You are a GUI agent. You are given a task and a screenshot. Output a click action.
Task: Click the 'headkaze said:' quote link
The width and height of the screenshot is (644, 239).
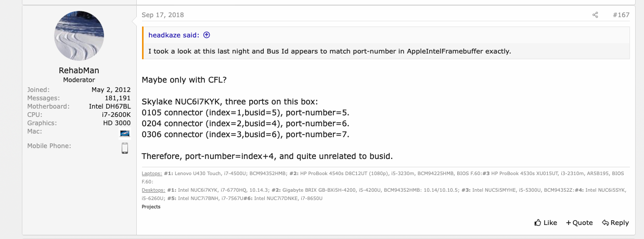point(174,35)
